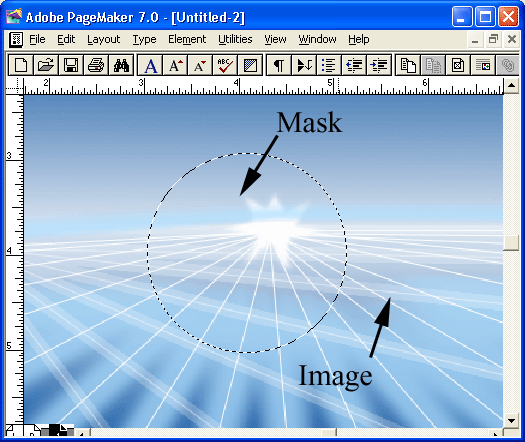Click the vertical scrollbar down arrow
Screen dimensions: 525x442
tap(511, 421)
